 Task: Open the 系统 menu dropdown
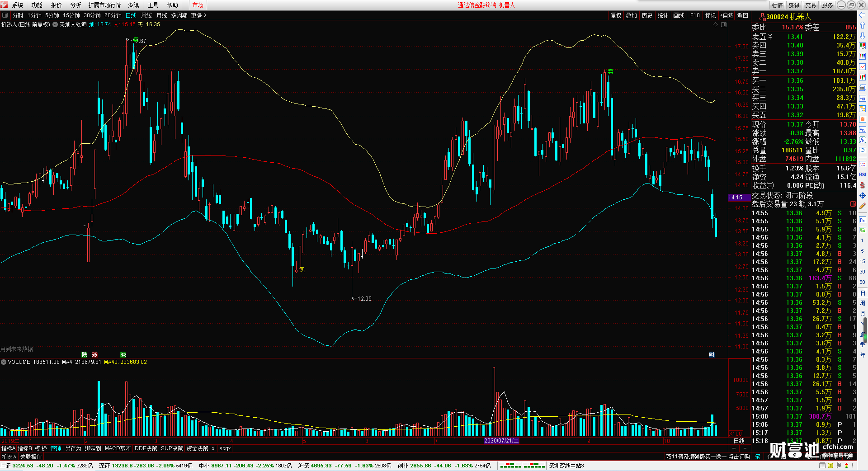[x=18, y=5]
